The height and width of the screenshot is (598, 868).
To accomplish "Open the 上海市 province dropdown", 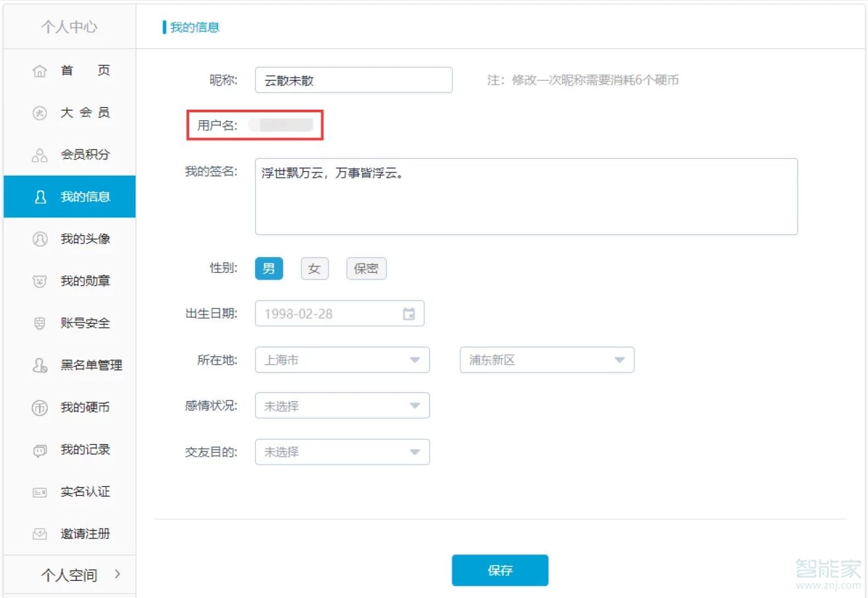I will pos(342,360).
